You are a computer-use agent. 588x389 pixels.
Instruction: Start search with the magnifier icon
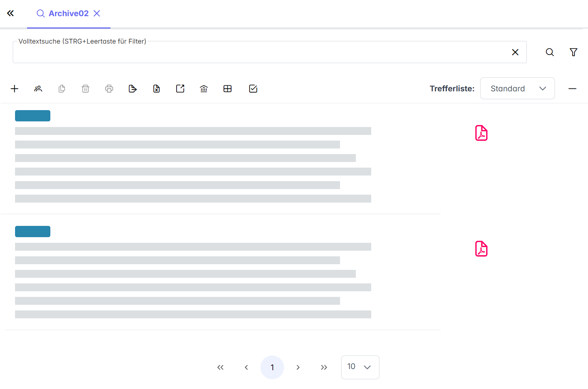tap(550, 52)
